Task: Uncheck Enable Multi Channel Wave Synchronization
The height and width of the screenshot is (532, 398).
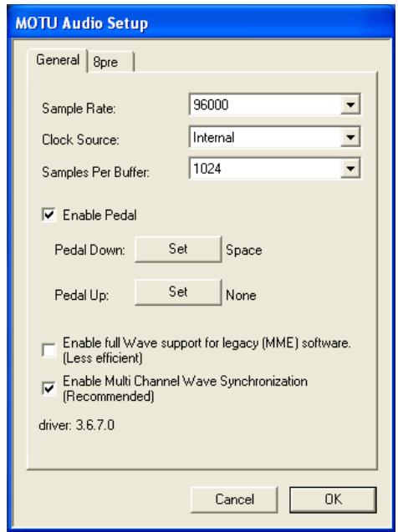Action: pyautogui.click(x=49, y=388)
